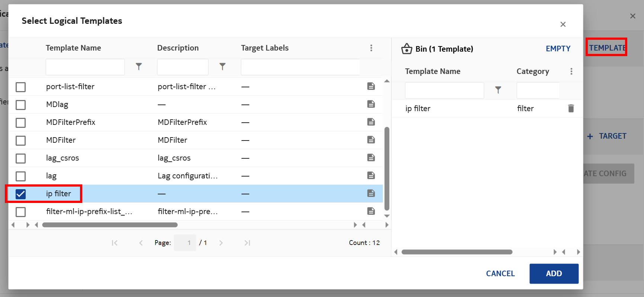Image resolution: width=644 pixels, height=297 pixels.
Task: Open left table column options menu
Action: click(371, 48)
